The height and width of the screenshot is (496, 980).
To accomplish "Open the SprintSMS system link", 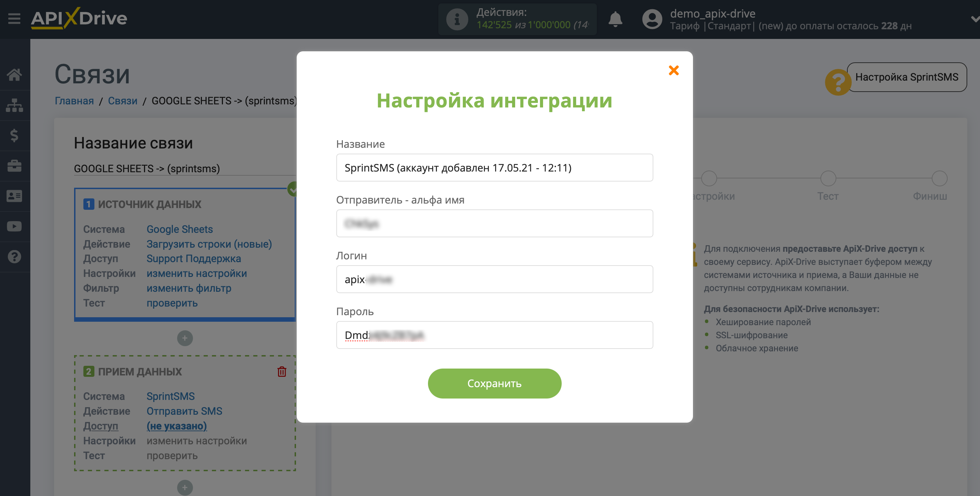I will (171, 396).
